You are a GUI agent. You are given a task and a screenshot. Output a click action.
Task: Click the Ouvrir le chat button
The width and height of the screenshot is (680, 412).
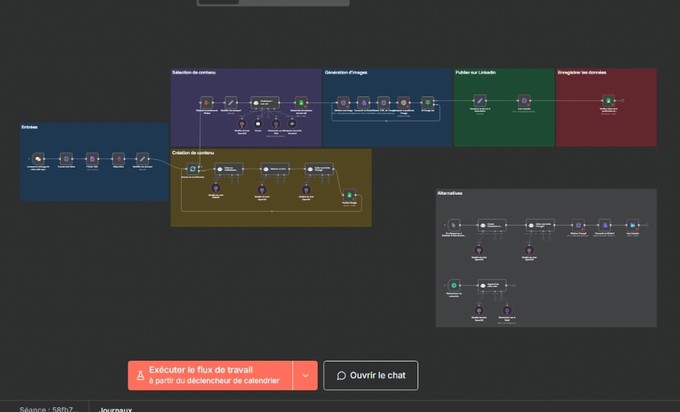coord(371,376)
